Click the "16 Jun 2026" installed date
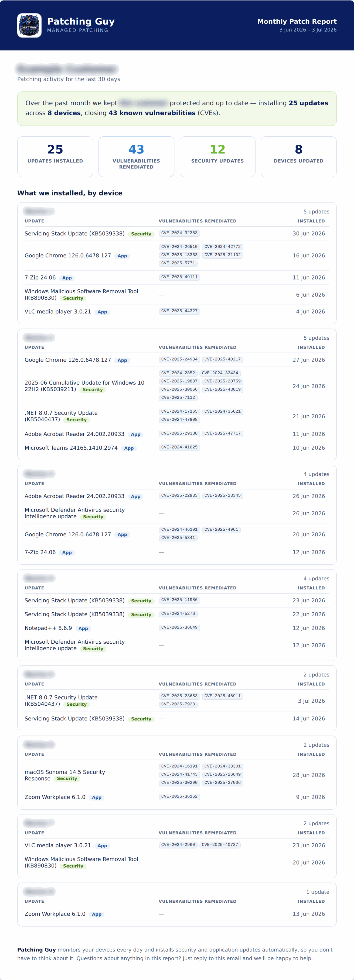The image size is (354, 980). 309,256
